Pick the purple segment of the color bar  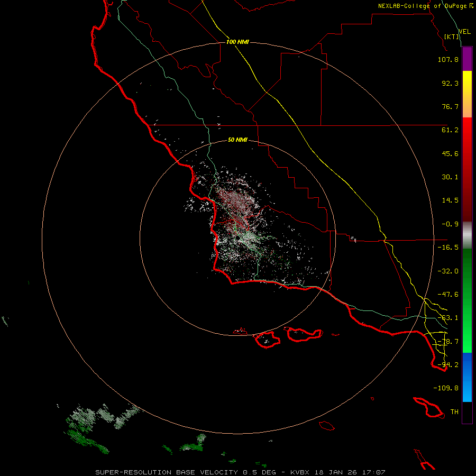point(467,59)
